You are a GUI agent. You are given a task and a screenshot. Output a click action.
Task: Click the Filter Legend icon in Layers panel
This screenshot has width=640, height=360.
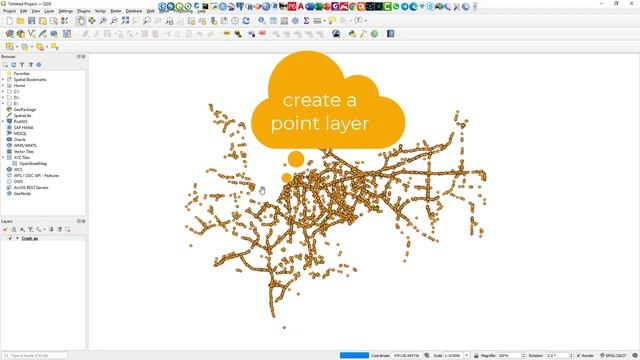coord(30,230)
